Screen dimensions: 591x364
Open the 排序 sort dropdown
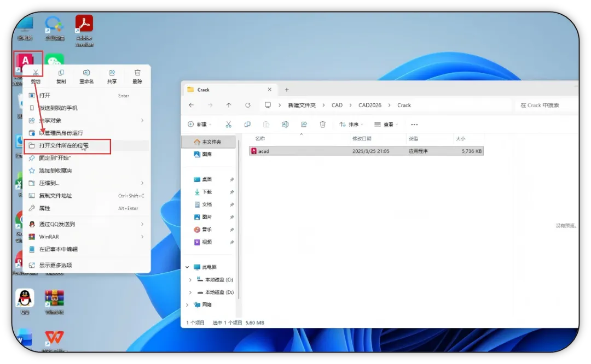pyautogui.click(x=351, y=125)
